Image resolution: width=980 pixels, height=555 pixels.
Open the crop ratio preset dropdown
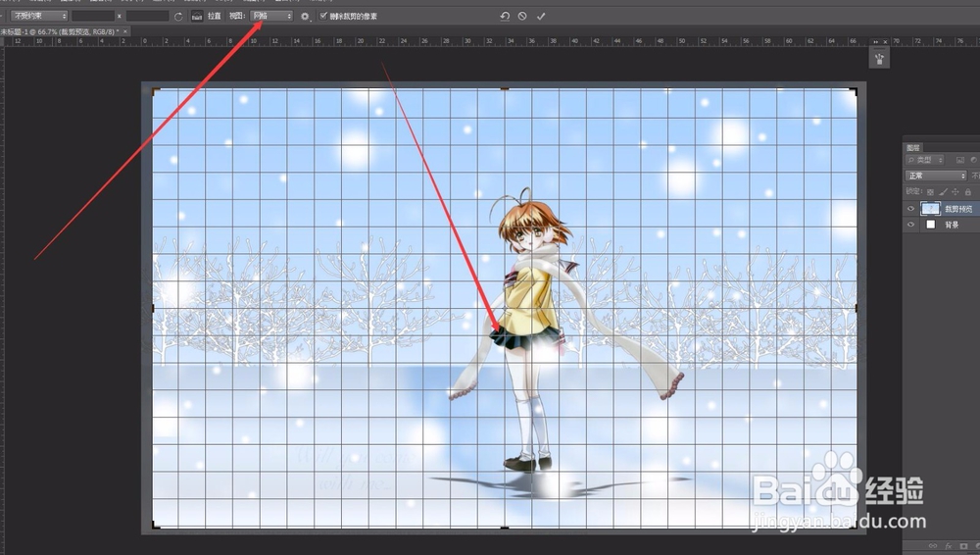click(x=39, y=16)
